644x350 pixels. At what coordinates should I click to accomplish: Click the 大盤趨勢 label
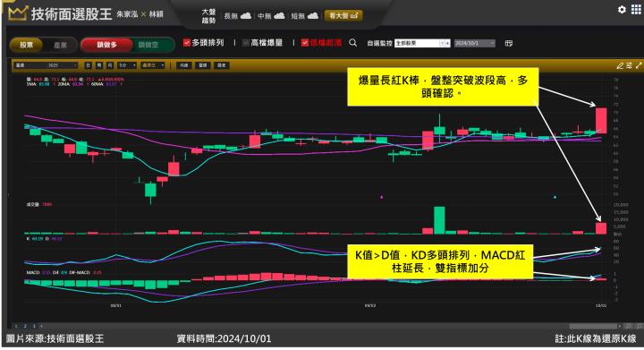click(208, 15)
